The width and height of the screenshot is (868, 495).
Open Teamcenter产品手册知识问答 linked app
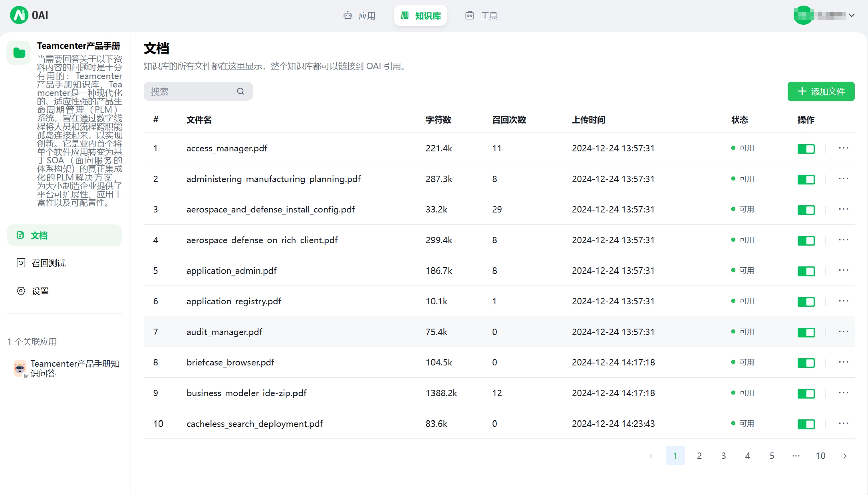pyautogui.click(x=67, y=368)
